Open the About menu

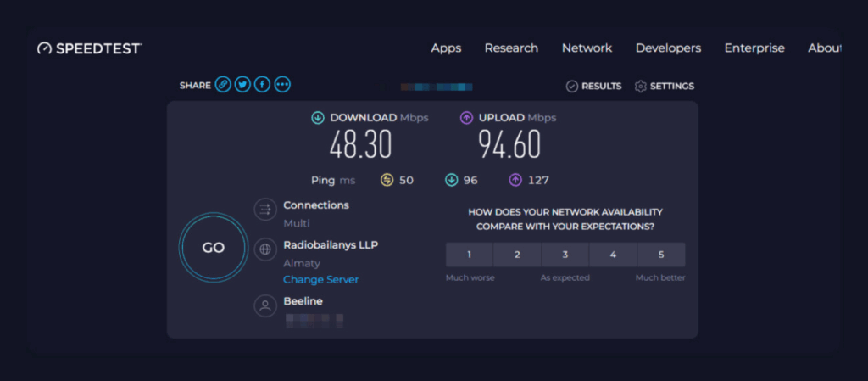coord(824,48)
